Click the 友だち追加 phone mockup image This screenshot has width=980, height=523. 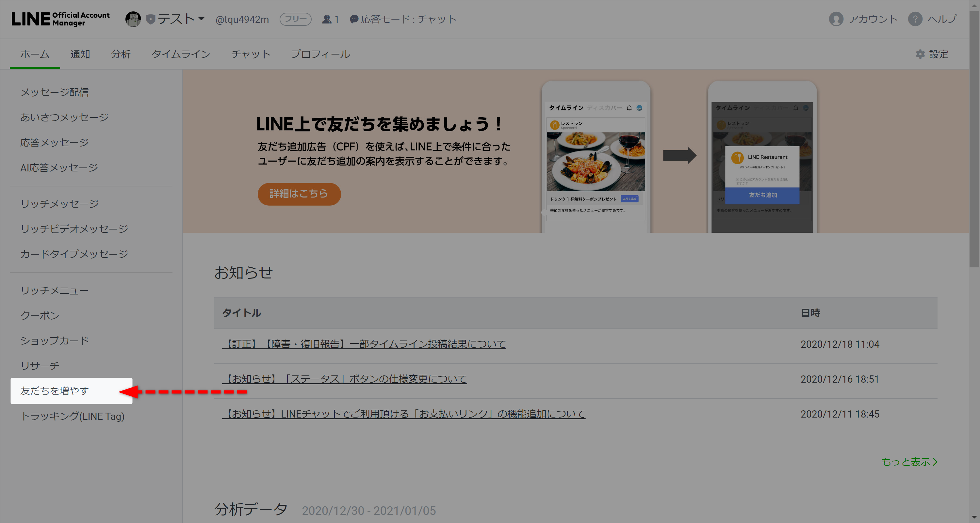[x=762, y=157]
